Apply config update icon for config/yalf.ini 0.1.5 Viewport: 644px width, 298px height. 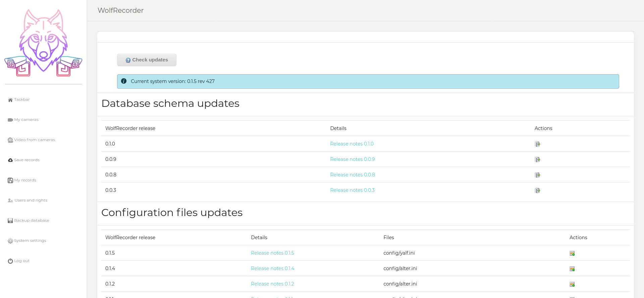(572, 253)
